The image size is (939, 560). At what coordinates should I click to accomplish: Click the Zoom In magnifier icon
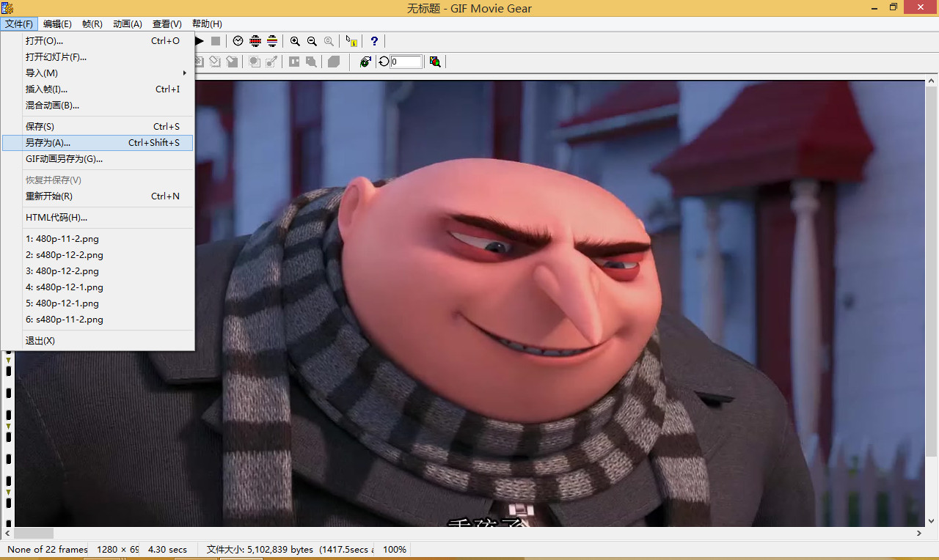click(295, 41)
